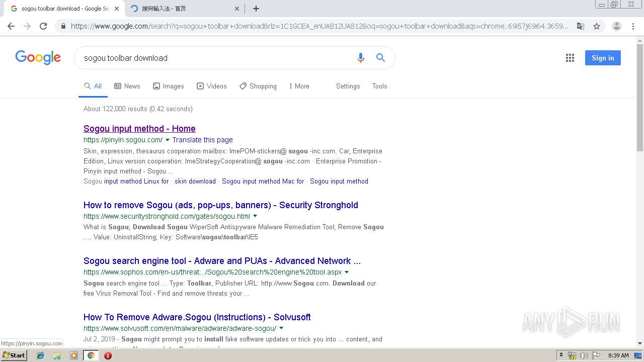Expand arrow next to sophos.com URL
Image resolution: width=644 pixels, height=362 pixels.
[347, 272]
